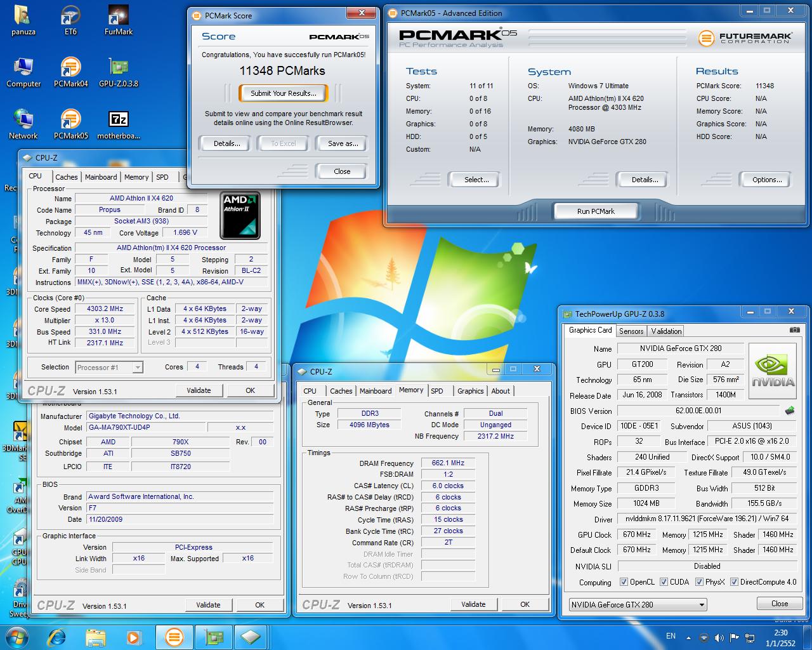Click Select under PCMark05 Tests
This screenshot has height=650, width=812.
coord(476,180)
